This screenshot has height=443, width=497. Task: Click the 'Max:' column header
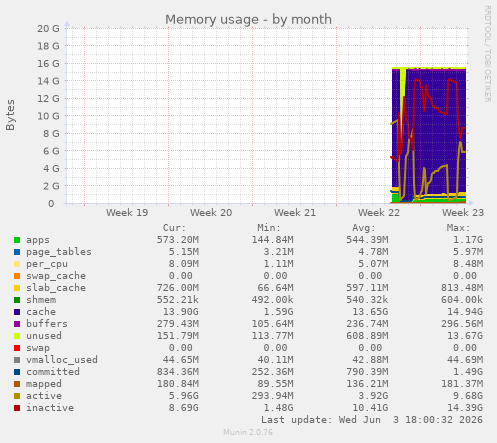pyautogui.click(x=458, y=228)
